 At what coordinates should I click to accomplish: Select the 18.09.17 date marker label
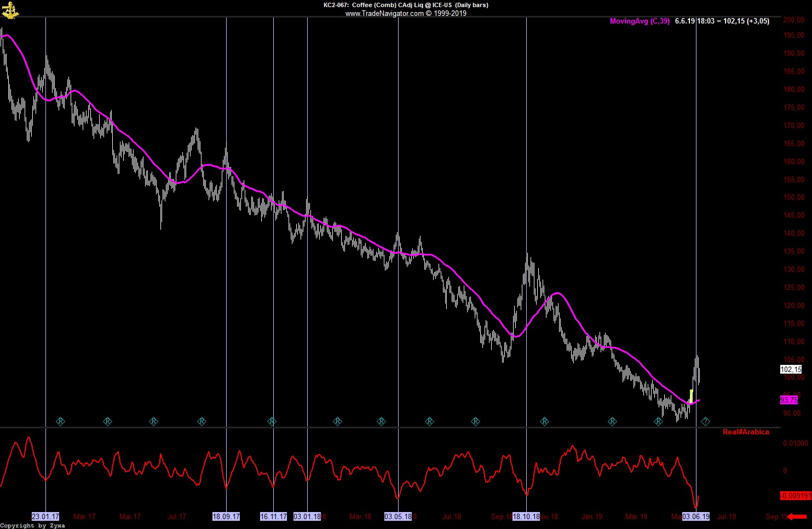click(226, 516)
